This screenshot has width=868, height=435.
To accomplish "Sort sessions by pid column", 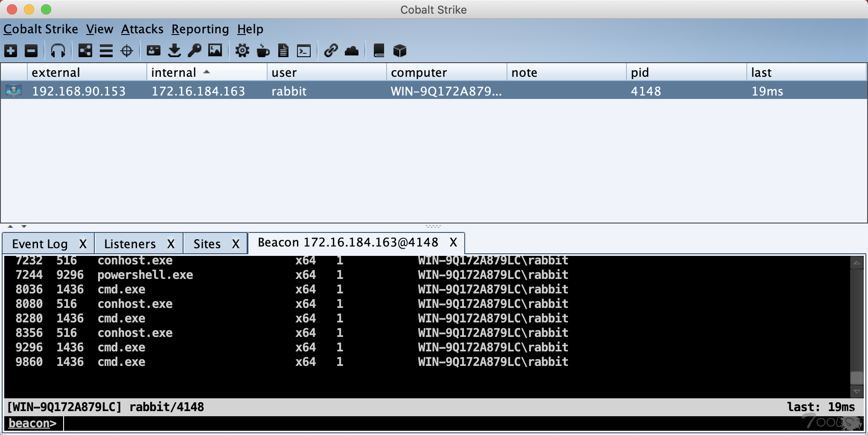I will 687,72.
